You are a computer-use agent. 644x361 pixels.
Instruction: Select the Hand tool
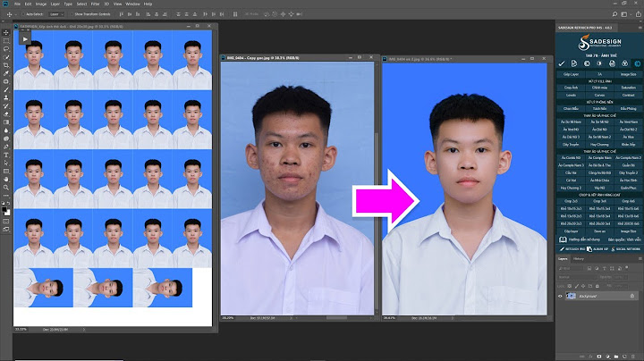(5, 180)
